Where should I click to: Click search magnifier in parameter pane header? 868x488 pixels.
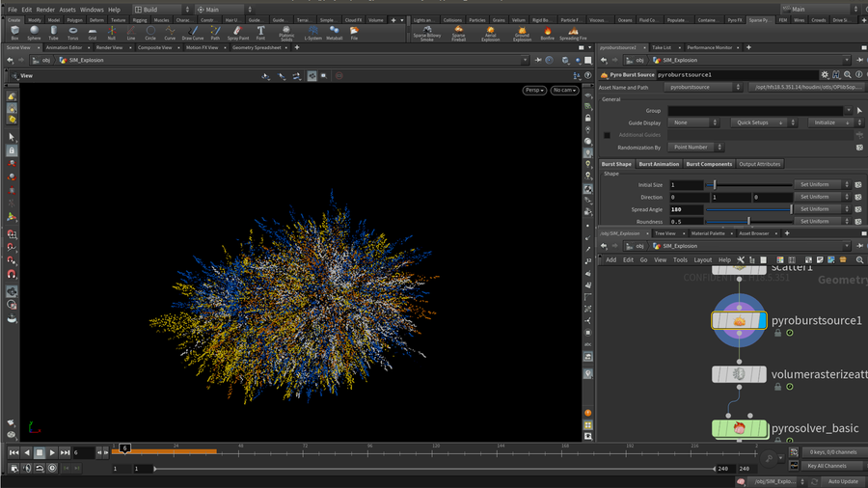pos(848,74)
